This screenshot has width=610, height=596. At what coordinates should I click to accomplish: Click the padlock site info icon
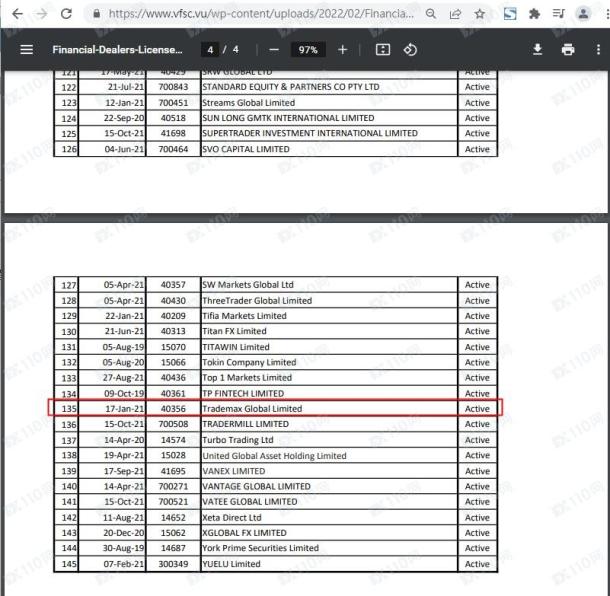(96, 14)
